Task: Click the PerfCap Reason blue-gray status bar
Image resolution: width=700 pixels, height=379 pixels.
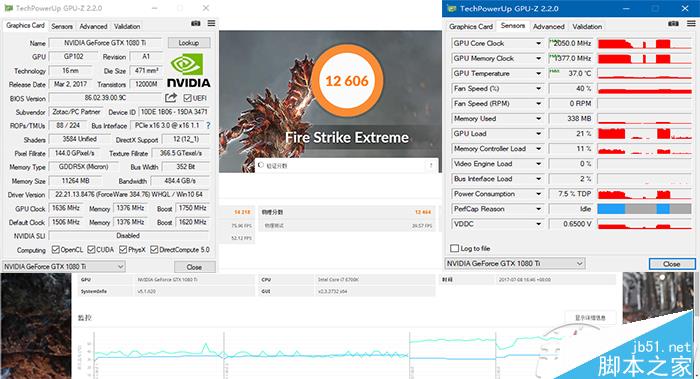Action: coord(644,209)
